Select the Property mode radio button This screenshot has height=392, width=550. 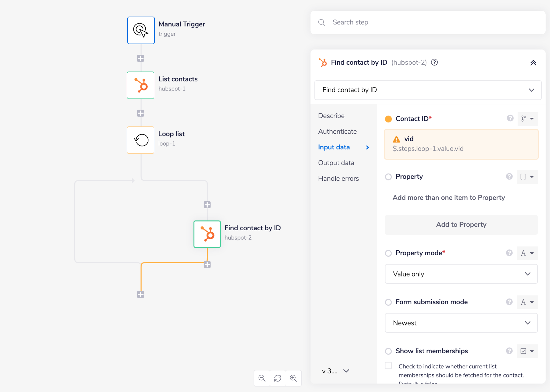coord(388,253)
